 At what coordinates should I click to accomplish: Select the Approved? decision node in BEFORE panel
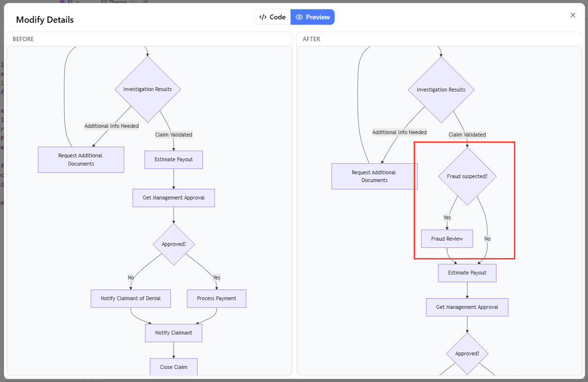[173, 244]
